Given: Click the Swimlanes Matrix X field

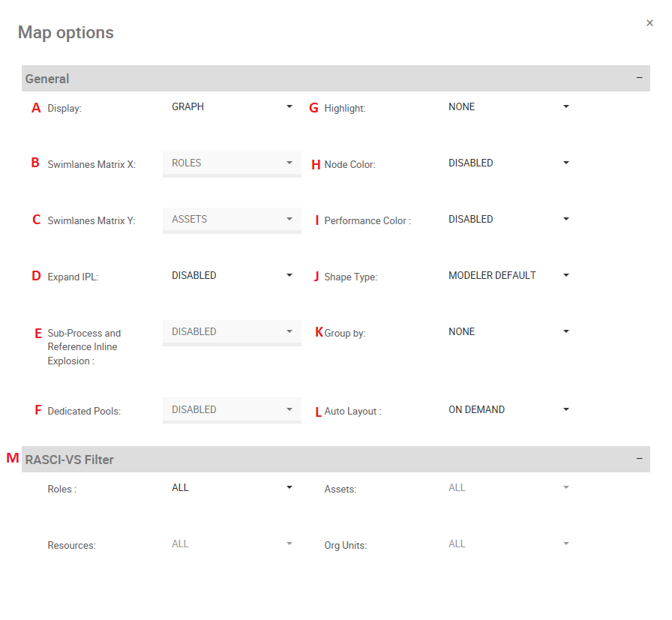Looking at the screenshot, I should click(231, 163).
